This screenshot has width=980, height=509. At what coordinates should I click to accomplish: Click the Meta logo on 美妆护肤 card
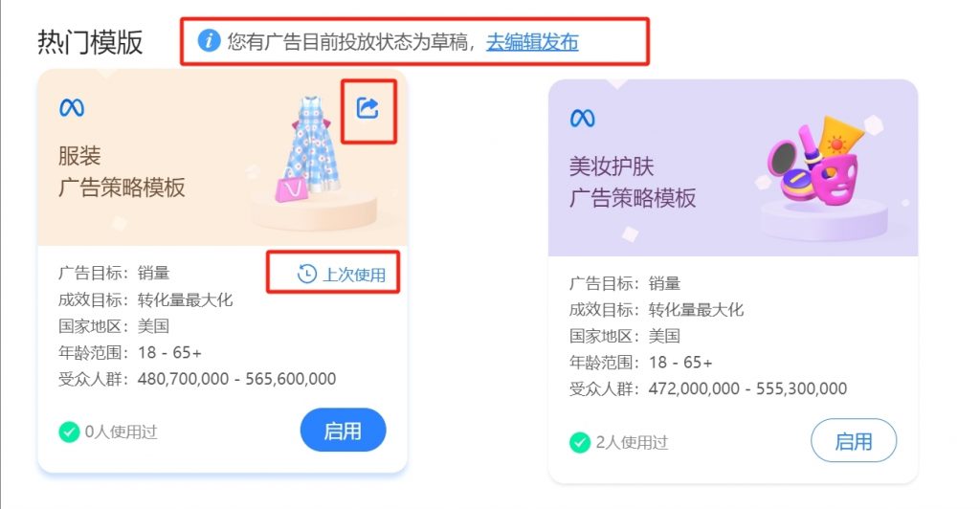coord(583,118)
